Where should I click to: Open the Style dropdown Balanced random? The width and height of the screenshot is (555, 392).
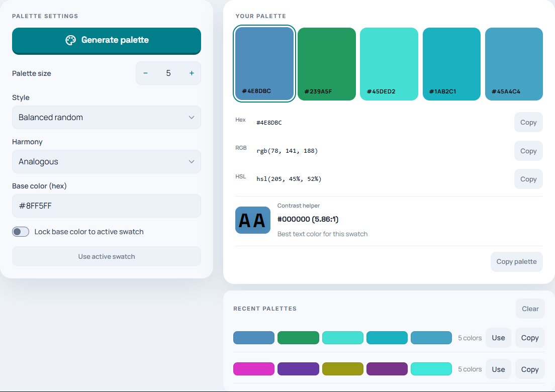(x=107, y=118)
